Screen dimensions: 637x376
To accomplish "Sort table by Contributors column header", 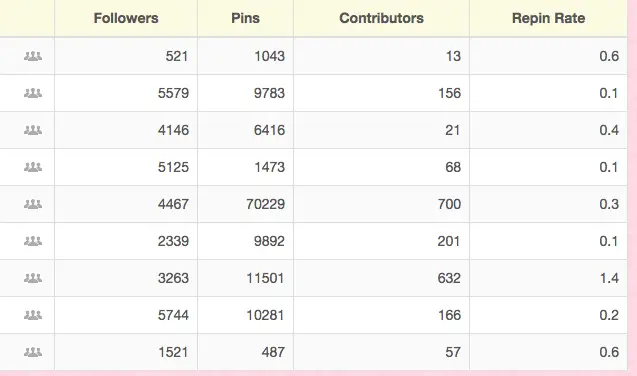I will [381, 18].
